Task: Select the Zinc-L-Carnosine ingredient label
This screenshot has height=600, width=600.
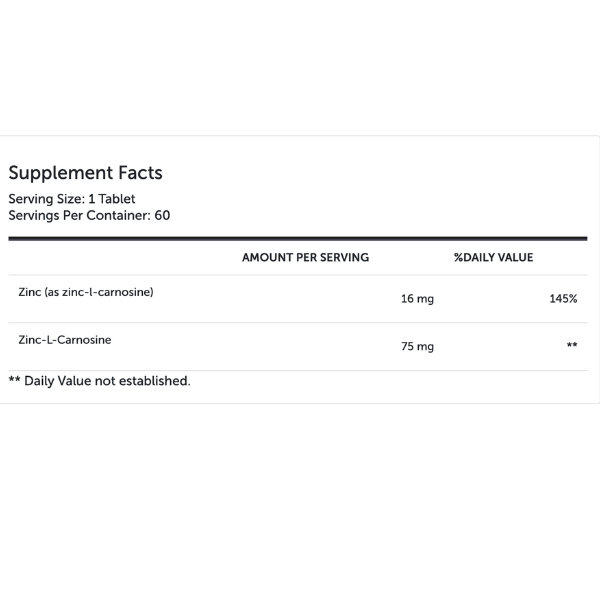Action: (x=65, y=340)
